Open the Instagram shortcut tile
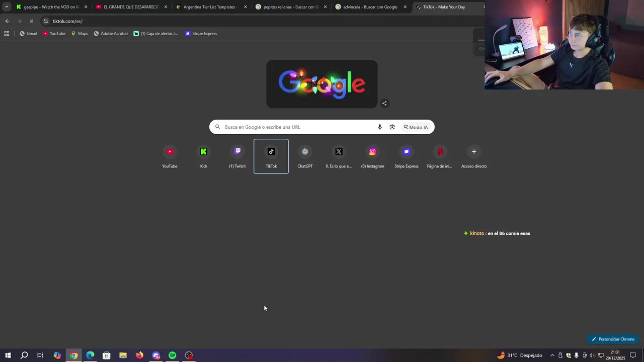 [x=372, y=156]
